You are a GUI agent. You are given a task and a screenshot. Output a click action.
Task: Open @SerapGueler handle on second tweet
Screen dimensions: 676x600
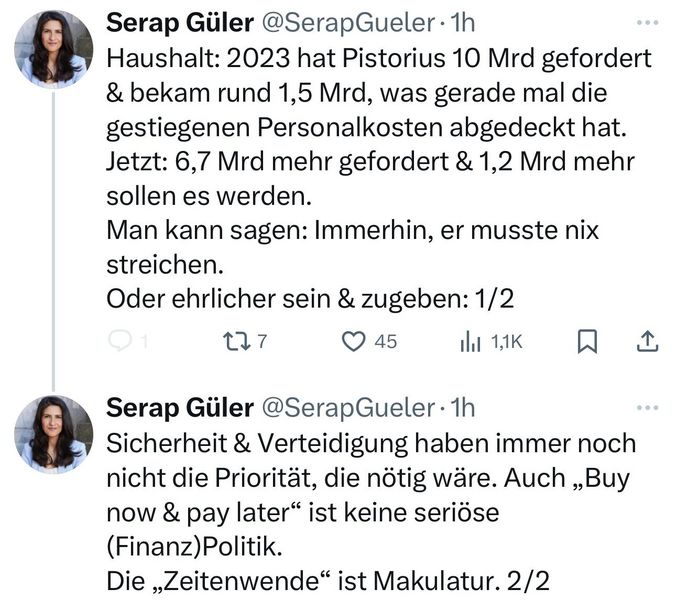tap(348, 409)
